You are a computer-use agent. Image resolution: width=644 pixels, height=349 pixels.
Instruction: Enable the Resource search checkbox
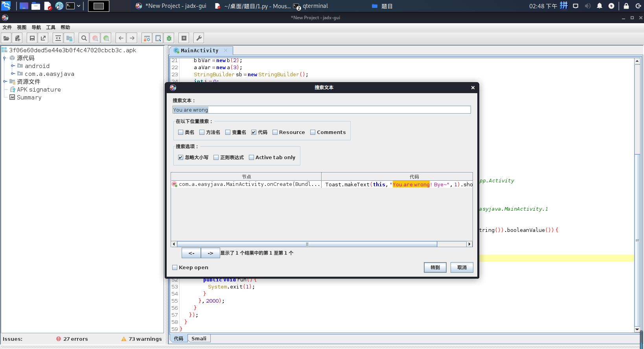[x=275, y=132]
